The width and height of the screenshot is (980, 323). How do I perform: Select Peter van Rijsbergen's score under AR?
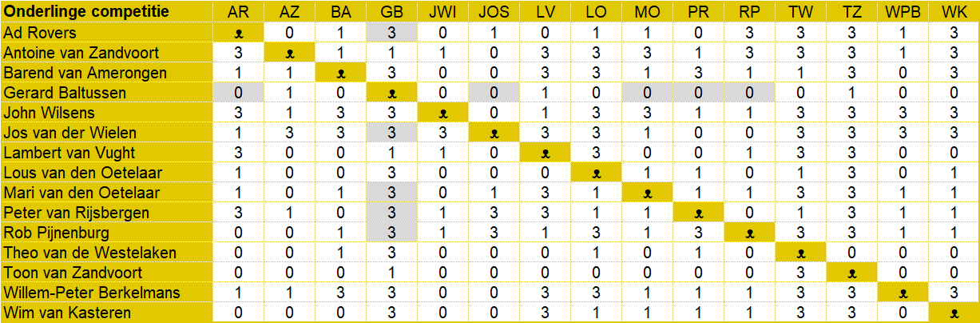[x=238, y=213]
